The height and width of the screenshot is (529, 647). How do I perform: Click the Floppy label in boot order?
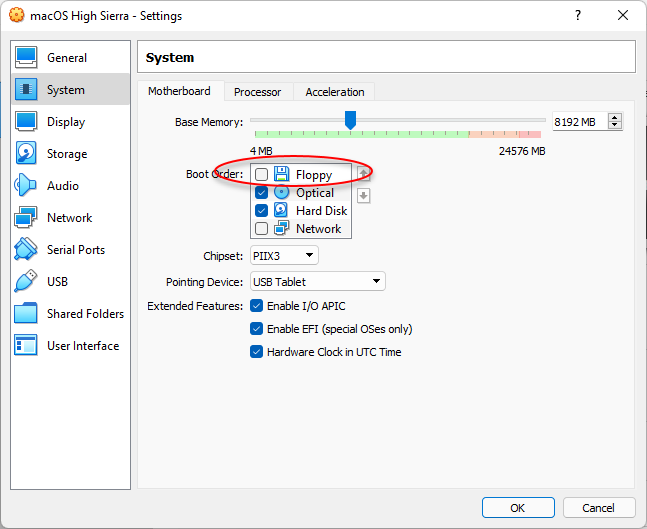314,175
